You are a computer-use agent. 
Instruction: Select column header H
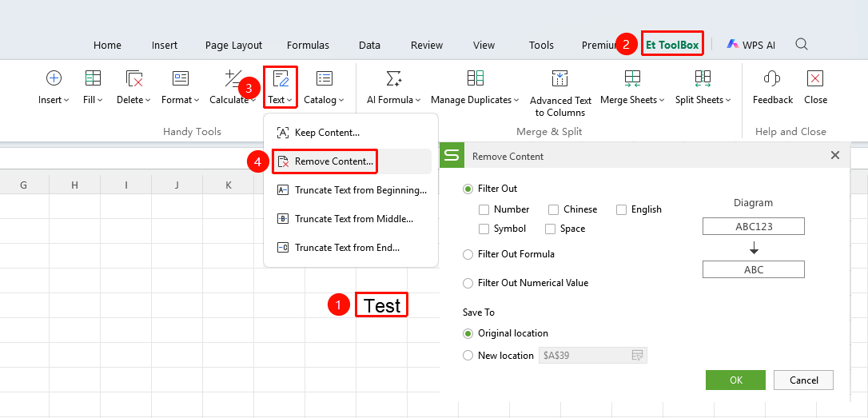point(75,185)
